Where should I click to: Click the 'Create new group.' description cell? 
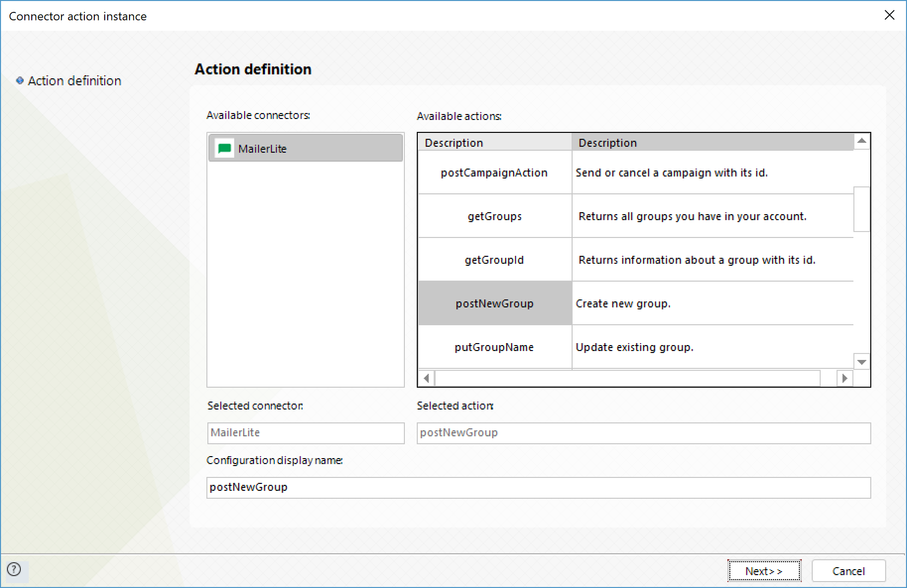[713, 303]
